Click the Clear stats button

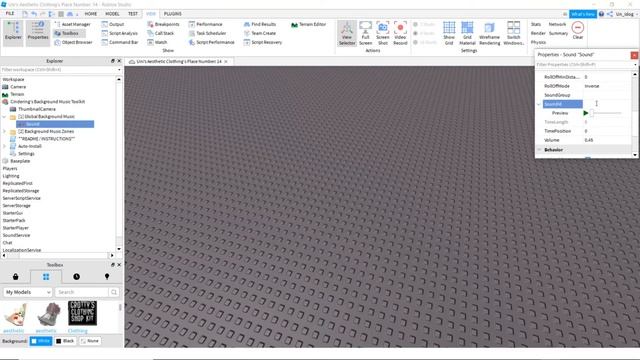578,31
